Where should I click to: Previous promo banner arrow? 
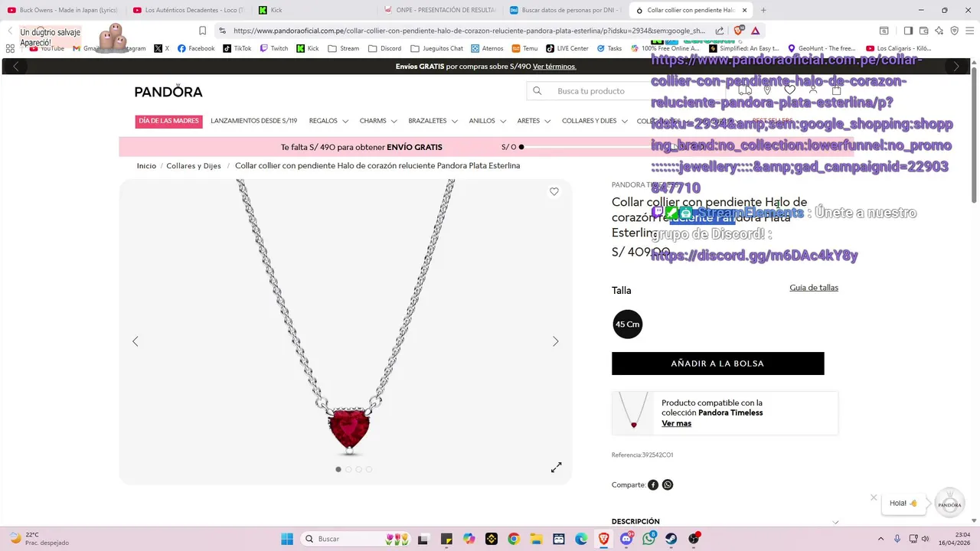click(x=16, y=67)
